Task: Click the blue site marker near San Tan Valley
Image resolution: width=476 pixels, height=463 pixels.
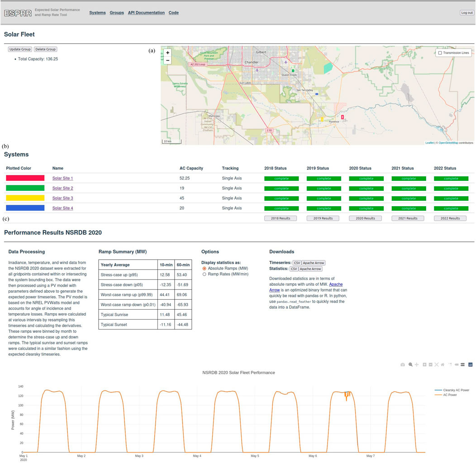Action: (x=317, y=94)
